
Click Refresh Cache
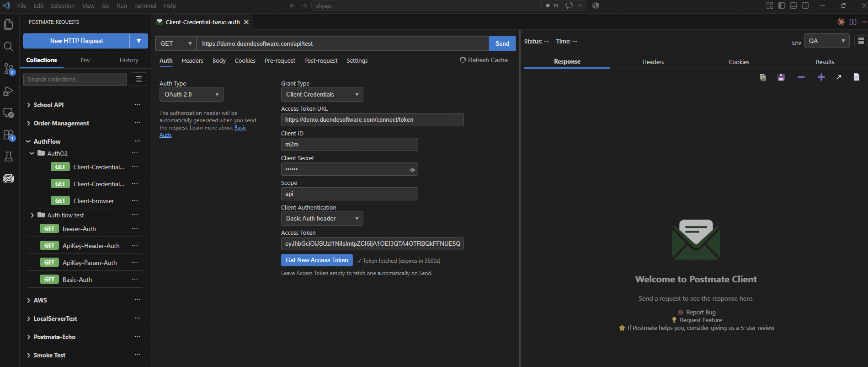coord(484,60)
